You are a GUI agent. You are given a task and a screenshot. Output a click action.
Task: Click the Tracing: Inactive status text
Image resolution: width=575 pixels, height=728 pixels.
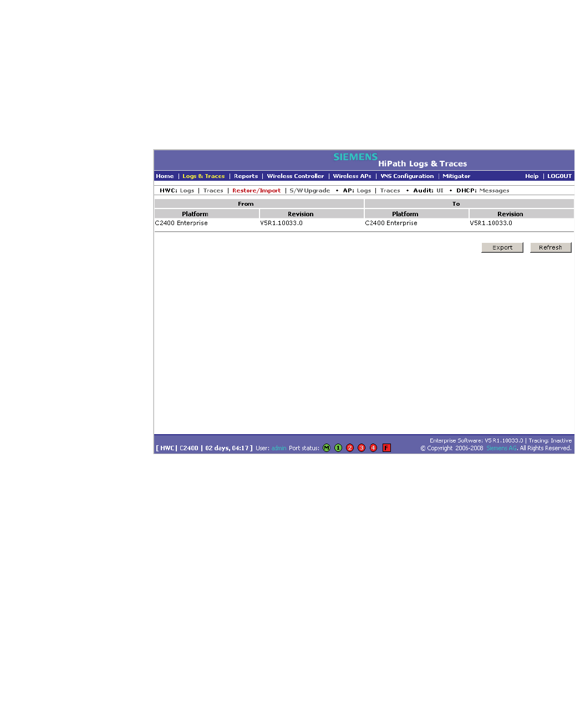pyautogui.click(x=550, y=441)
